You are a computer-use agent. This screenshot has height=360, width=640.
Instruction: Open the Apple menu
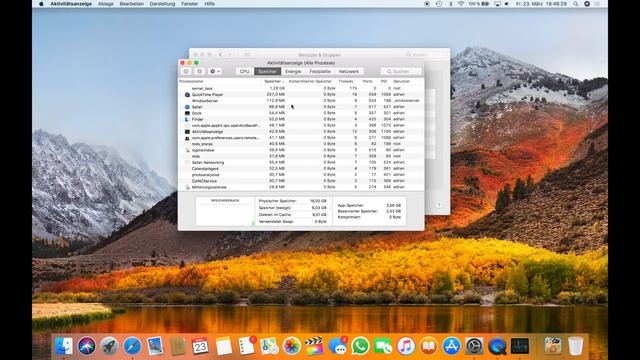41,4
